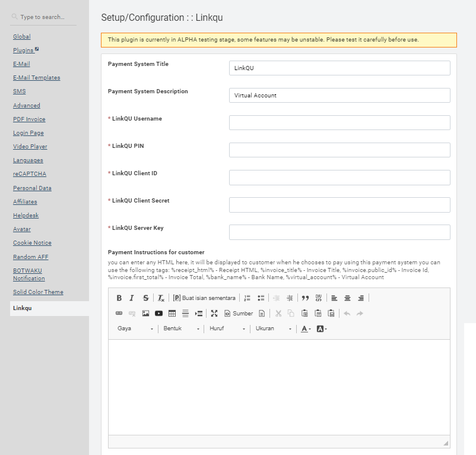Open BOTWAKU Notification settings

click(29, 274)
